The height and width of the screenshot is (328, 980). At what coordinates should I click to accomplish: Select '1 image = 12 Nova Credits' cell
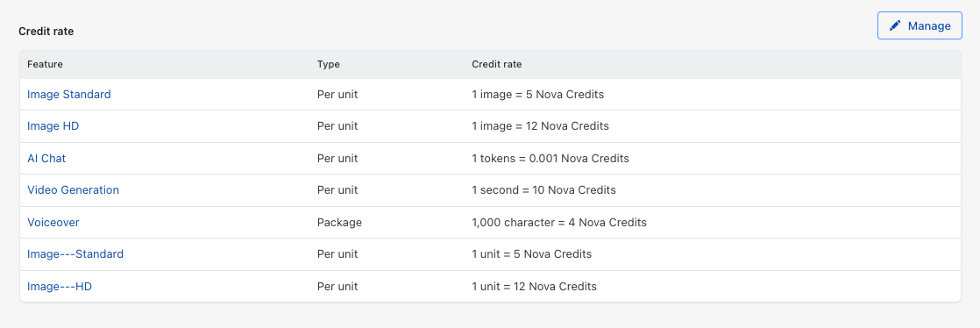(540, 126)
